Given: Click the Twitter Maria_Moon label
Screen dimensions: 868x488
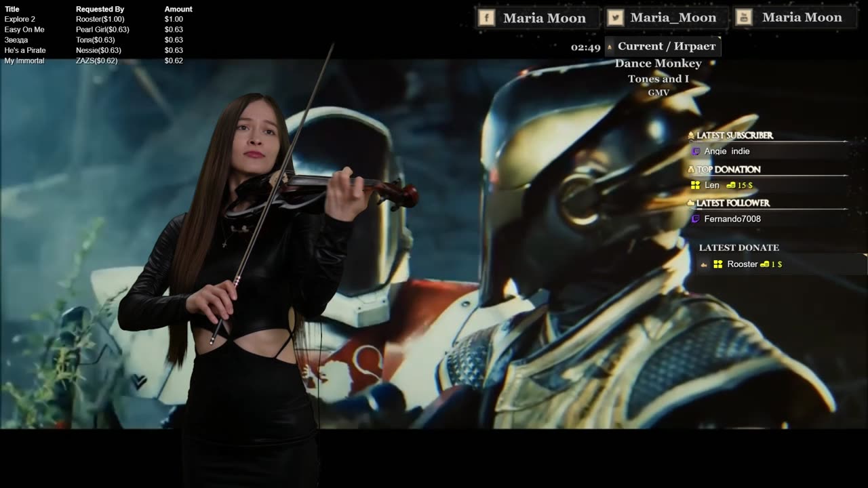Looking at the screenshot, I should (673, 18).
